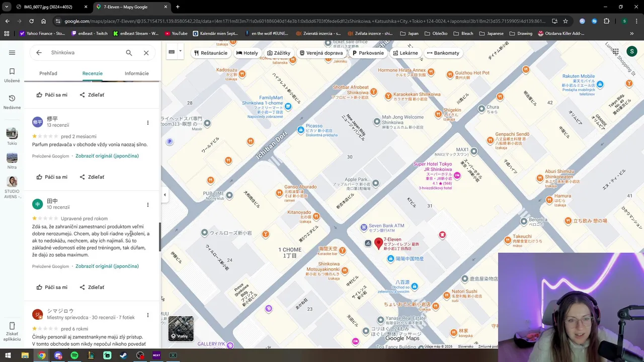Image resolution: width=644 pixels, height=362 pixels.
Task: Show Japanese original of the 田中 review
Action: tap(107, 266)
